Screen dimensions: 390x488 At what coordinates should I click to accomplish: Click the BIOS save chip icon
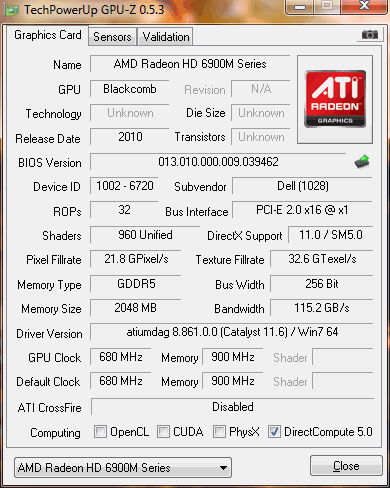[362, 162]
